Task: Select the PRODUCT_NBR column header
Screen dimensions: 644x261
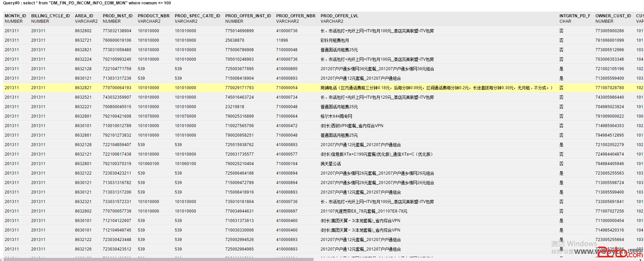Action: [153, 16]
